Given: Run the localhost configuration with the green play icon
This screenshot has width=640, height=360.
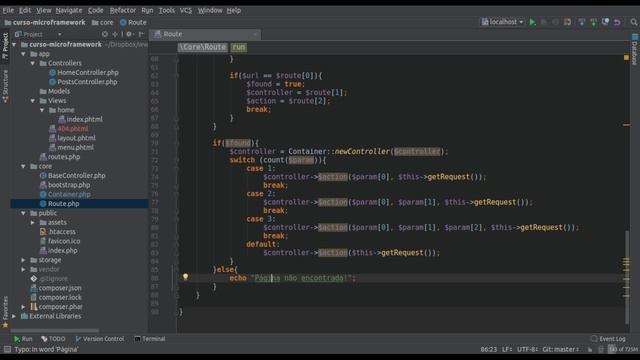Looking at the screenshot, I should [532, 22].
